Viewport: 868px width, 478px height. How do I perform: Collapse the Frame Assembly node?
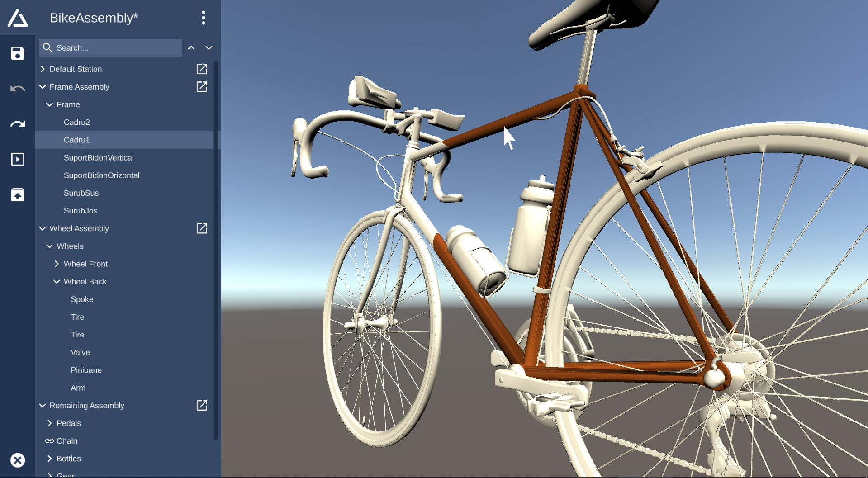coord(43,87)
